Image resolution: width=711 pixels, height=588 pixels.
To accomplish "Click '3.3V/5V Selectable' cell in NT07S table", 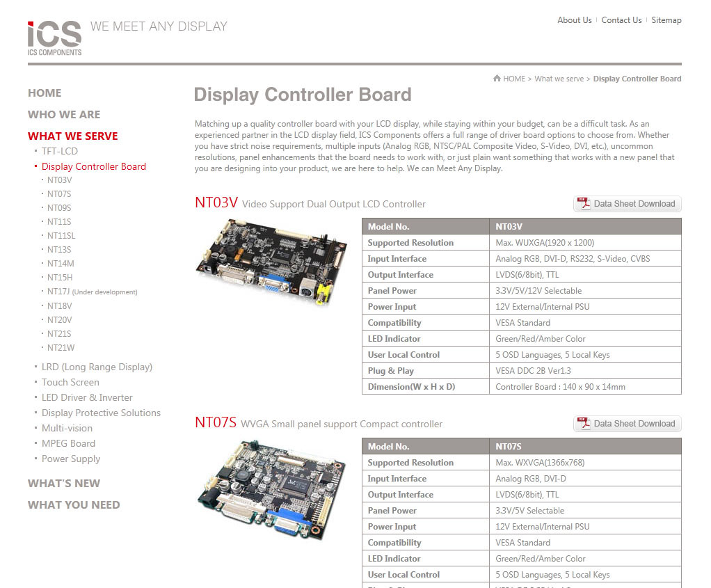I will tap(585, 511).
